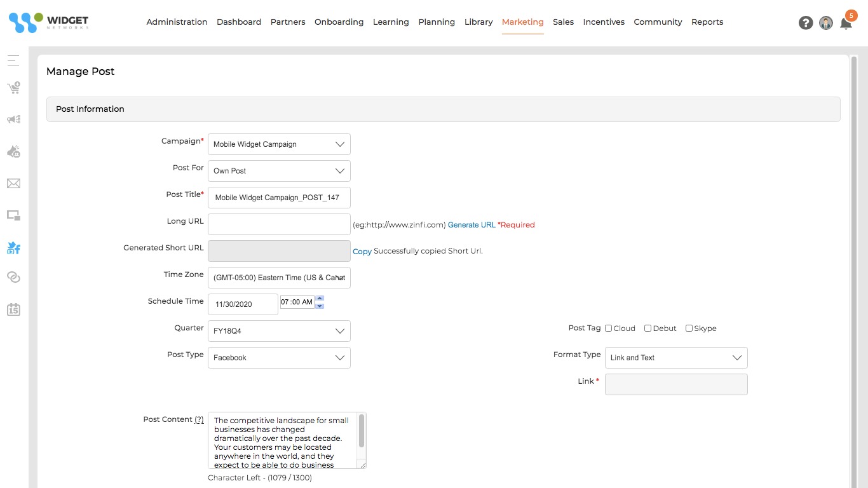Click the Copy short URL link
868x488 pixels.
point(362,252)
